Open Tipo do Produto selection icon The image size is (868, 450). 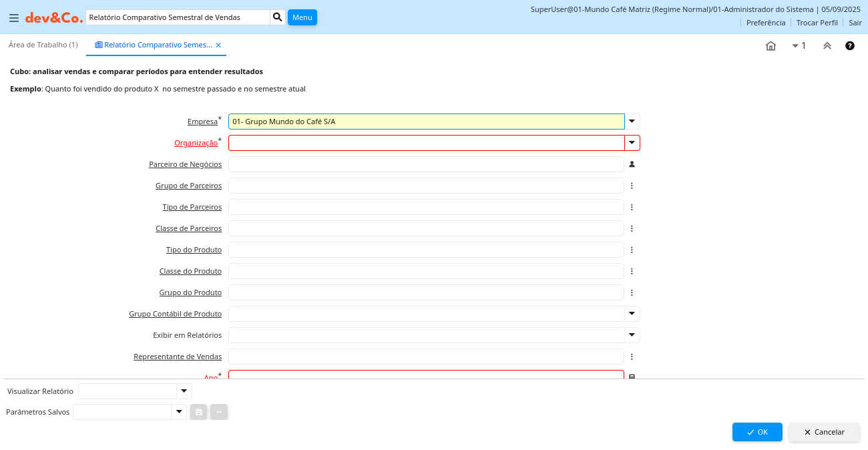point(632,250)
